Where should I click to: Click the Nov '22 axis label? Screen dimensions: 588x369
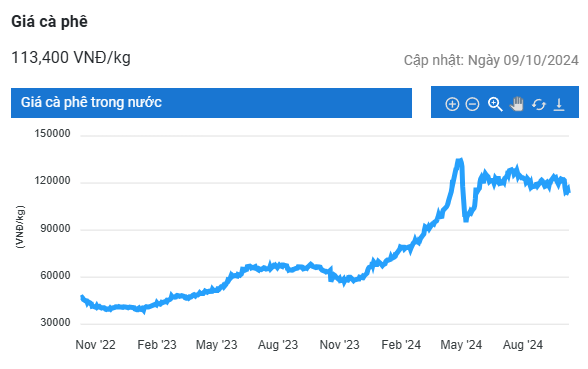95,345
